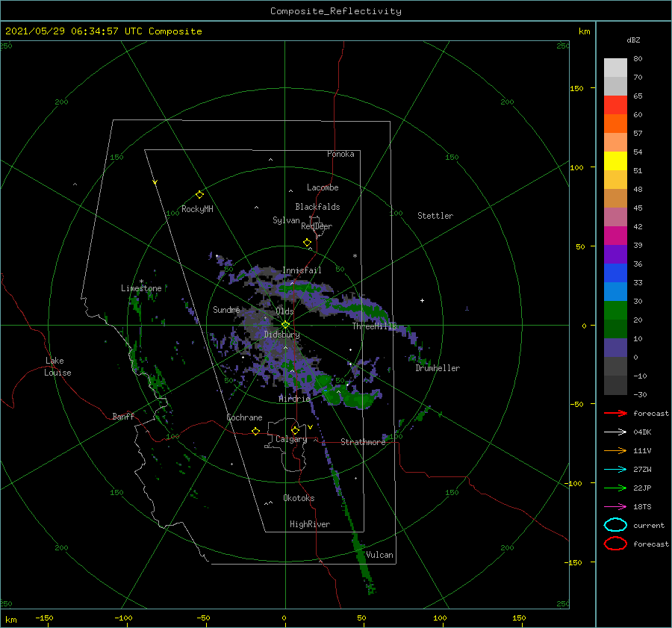672x628 pixels.
Task: Click the yellow diamond marker below RedDeer
Action: click(308, 243)
